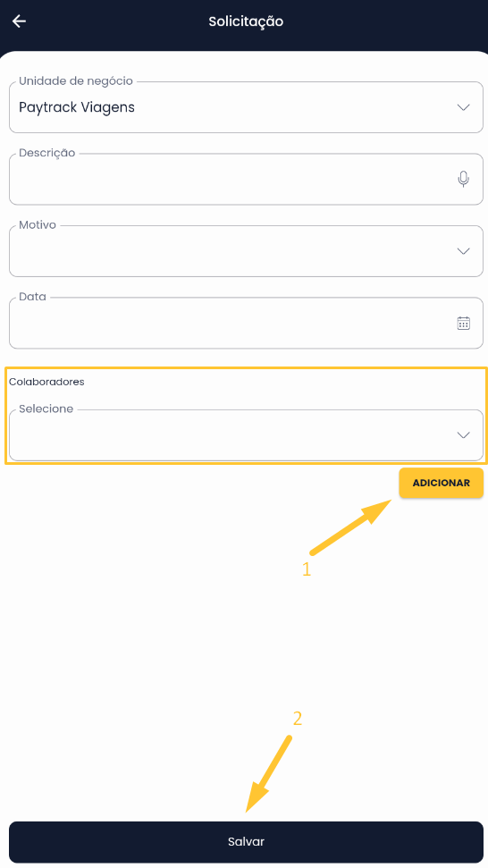Click the Solicitação header title
The width and height of the screenshot is (488, 868).
pos(246,21)
